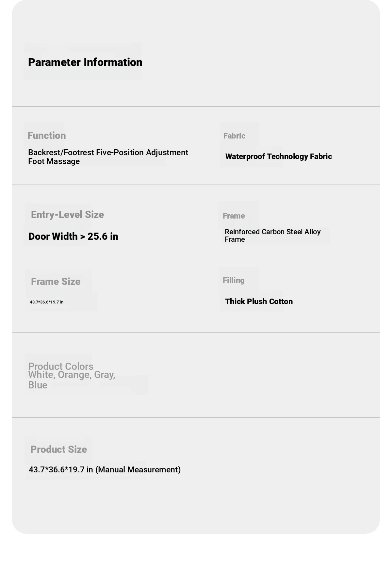Click the Manual Measurement dimensions text

click(x=105, y=470)
